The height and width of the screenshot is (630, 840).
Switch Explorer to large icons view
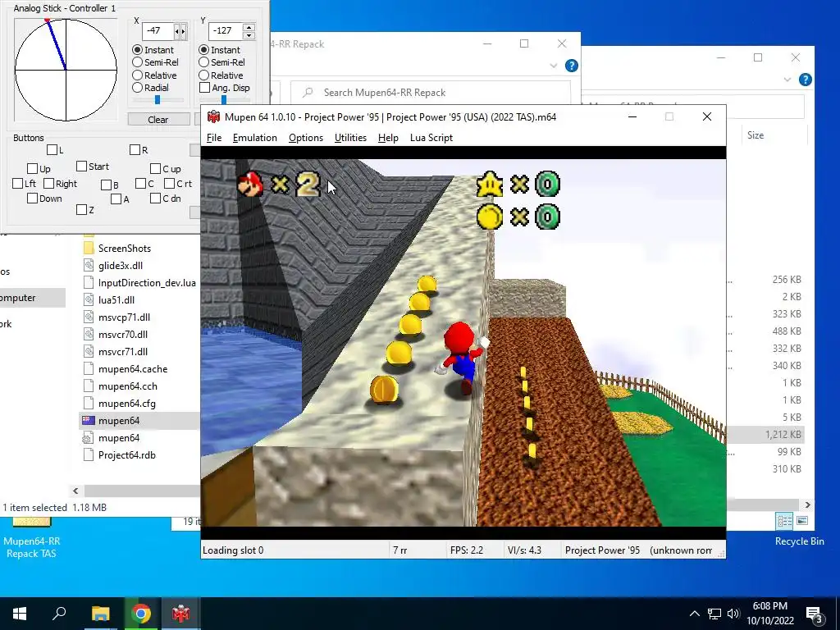coord(802,521)
